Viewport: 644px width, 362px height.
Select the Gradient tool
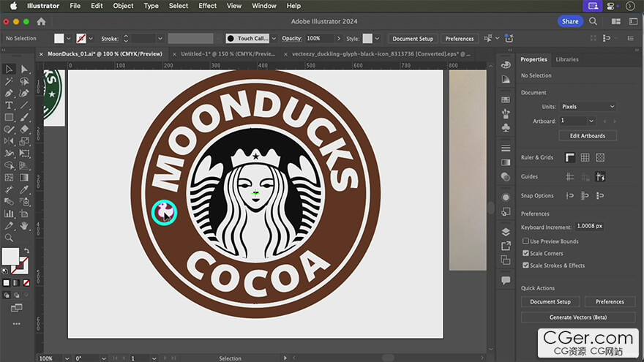[24, 178]
